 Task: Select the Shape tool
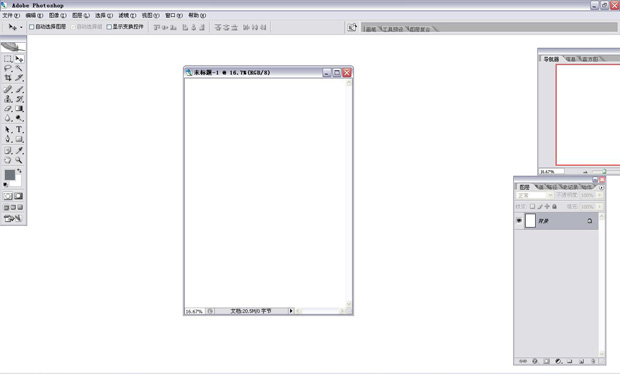[x=19, y=139]
